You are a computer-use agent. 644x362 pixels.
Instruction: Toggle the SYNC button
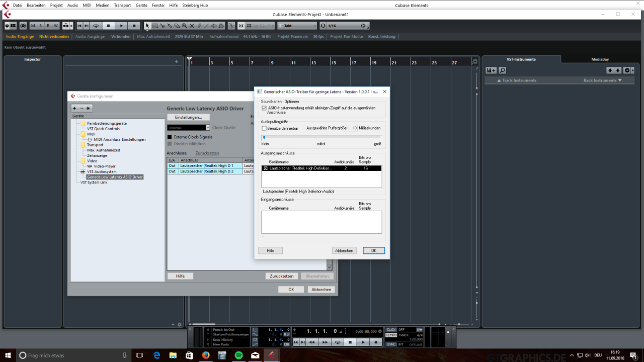[x=391, y=344]
